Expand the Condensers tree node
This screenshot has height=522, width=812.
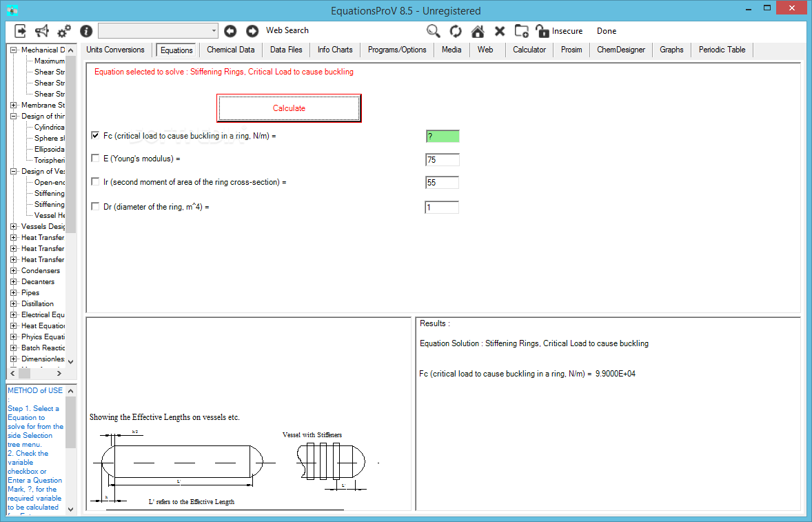14,271
